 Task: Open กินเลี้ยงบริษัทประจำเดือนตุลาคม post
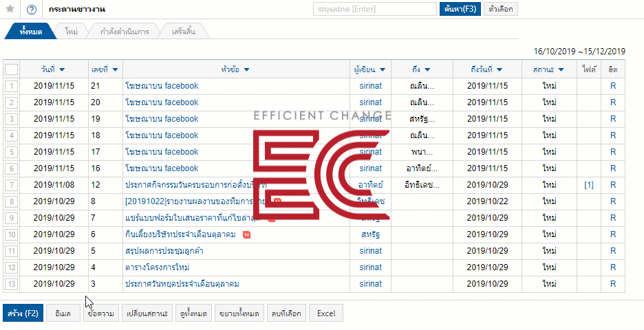point(180,234)
